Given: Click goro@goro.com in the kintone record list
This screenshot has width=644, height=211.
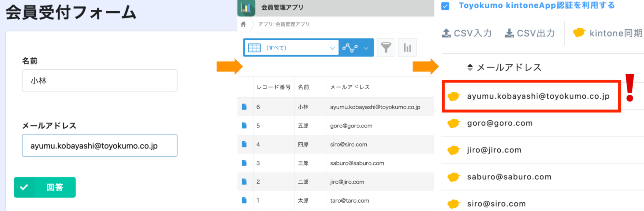Looking at the screenshot, I should point(351,126).
